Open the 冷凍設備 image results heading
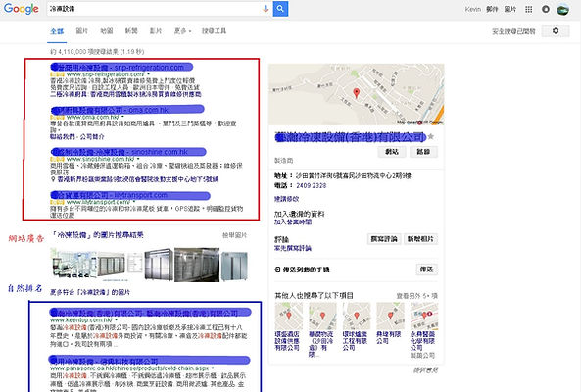This screenshot has width=581, height=392. click(97, 235)
